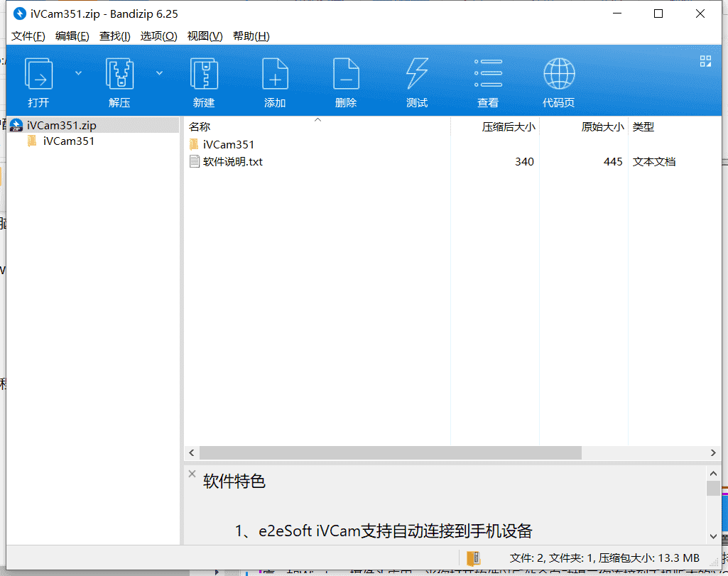Click the archive icon in the status bar
This screenshot has width=728, height=576.
[474, 558]
